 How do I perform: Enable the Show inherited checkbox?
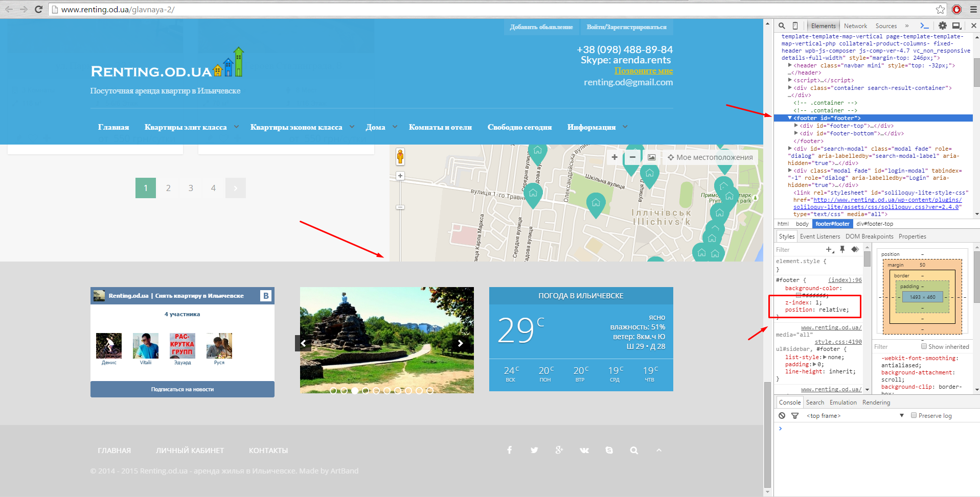pyautogui.click(x=924, y=346)
